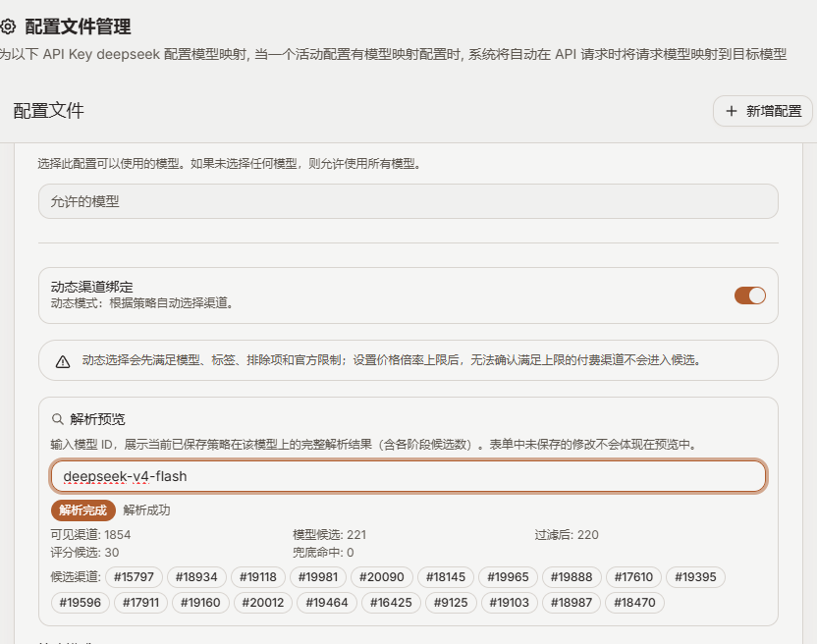Select candidate channel #20012
This screenshot has height=644, width=817.
(263, 603)
